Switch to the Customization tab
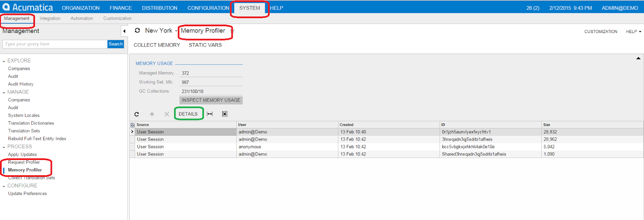Image resolution: width=644 pixels, height=220 pixels. click(x=117, y=18)
